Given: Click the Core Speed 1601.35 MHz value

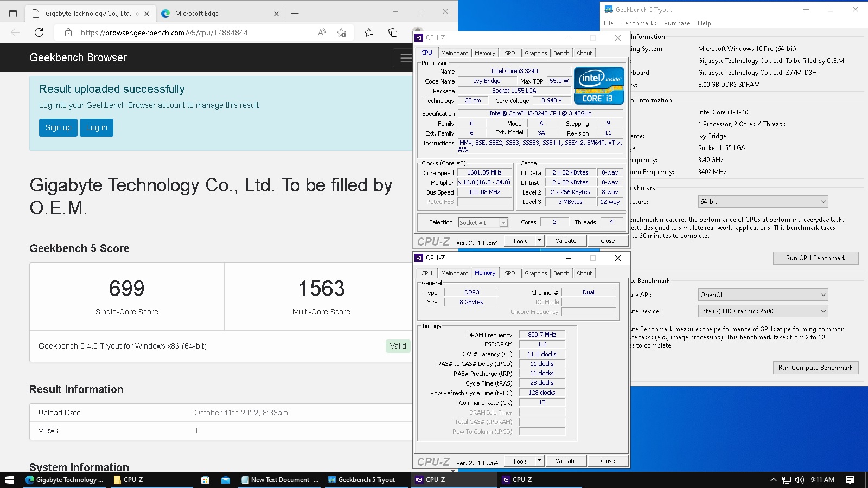Looking at the screenshot, I should click(484, 173).
